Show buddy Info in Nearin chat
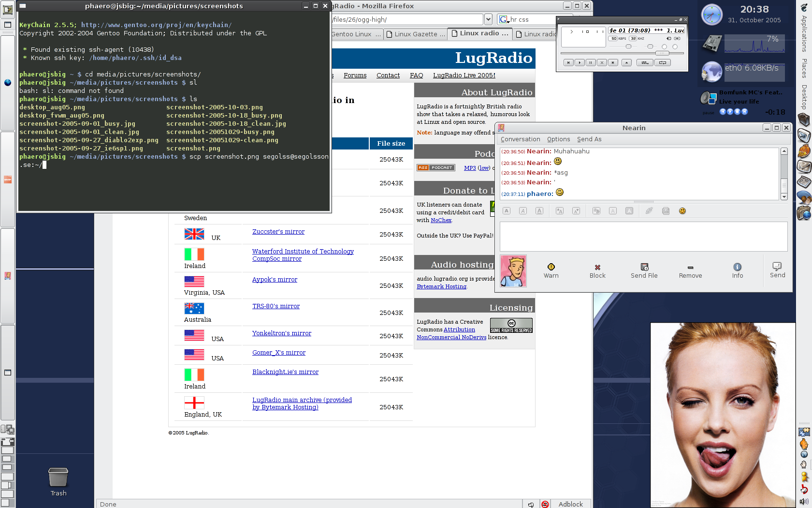The height and width of the screenshot is (508, 812). click(738, 271)
